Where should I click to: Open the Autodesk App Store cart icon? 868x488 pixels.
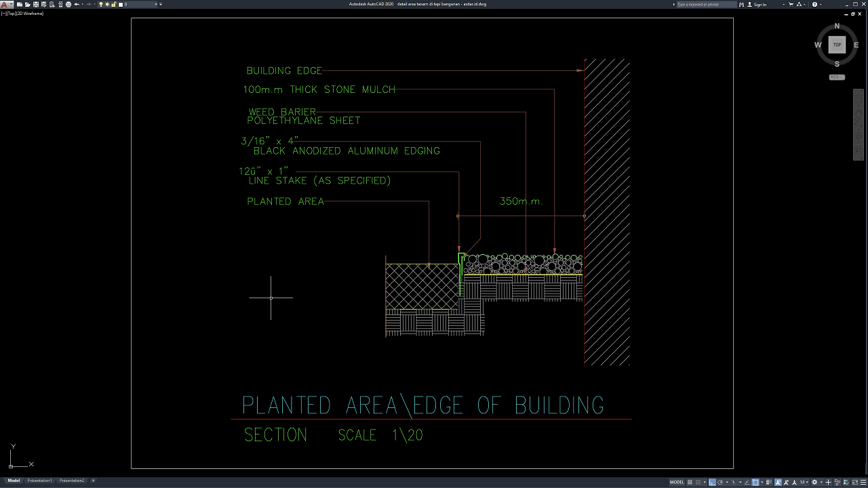coord(791,4)
